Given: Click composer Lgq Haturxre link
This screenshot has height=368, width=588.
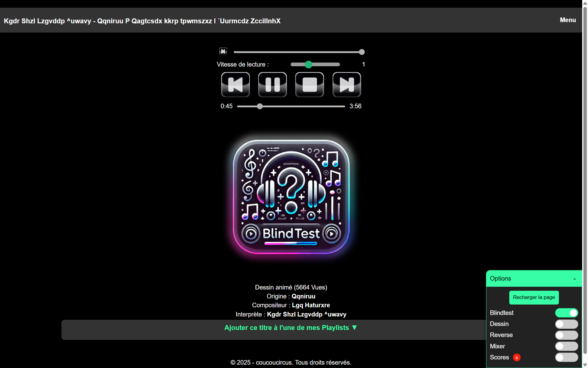Looking at the screenshot, I should pyautogui.click(x=311, y=305).
